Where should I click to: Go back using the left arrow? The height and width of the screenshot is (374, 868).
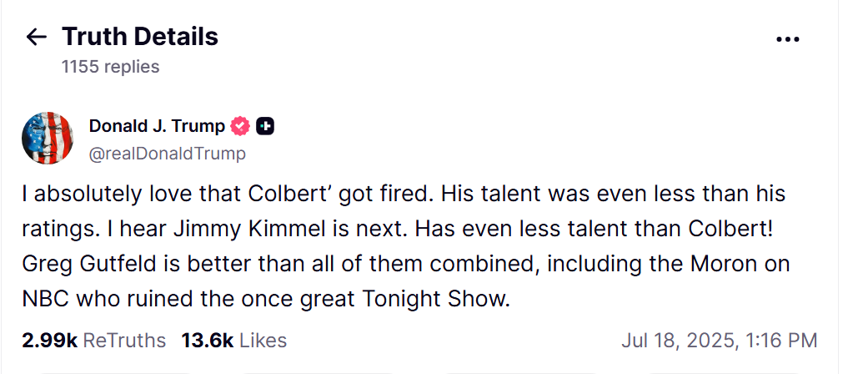pyautogui.click(x=37, y=37)
